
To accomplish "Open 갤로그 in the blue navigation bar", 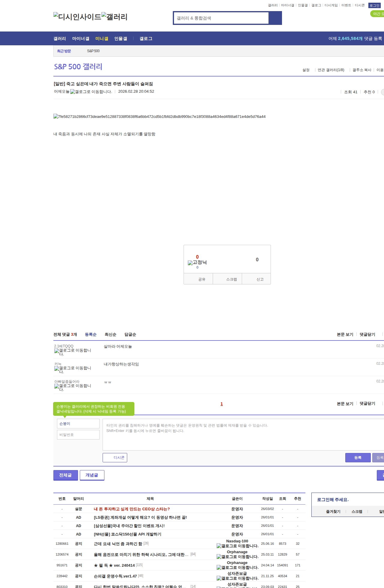I will pos(146,39).
